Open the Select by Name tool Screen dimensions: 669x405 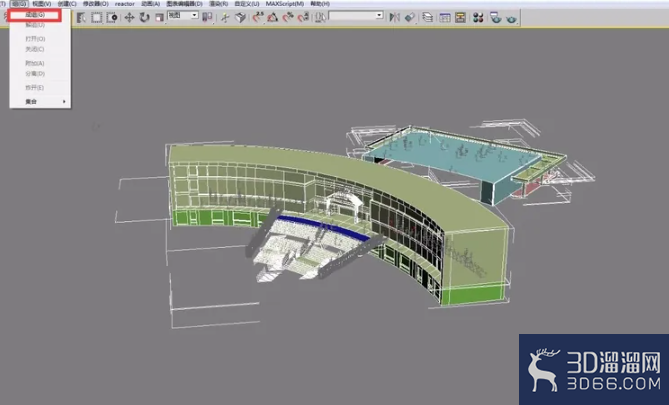81,17
